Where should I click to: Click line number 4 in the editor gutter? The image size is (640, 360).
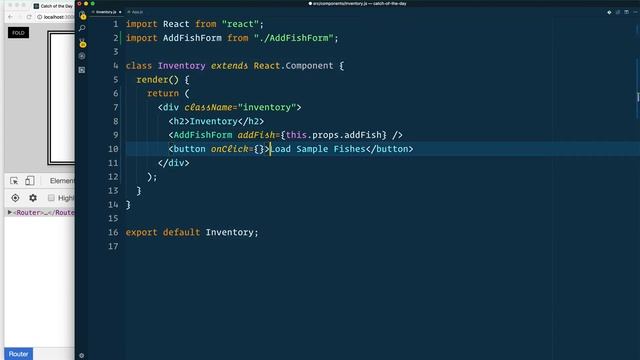116,66
